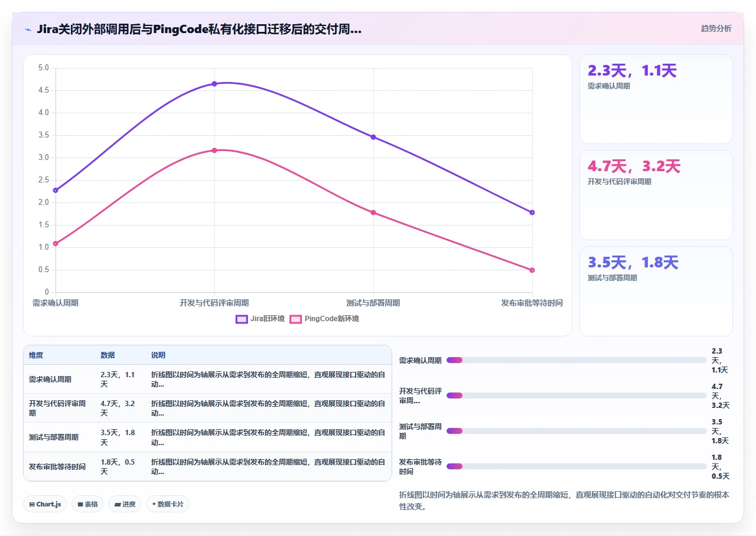Viewport: 756px width, 536px height.
Task: Click the 表格 tag at the bottom
Action: (87, 504)
